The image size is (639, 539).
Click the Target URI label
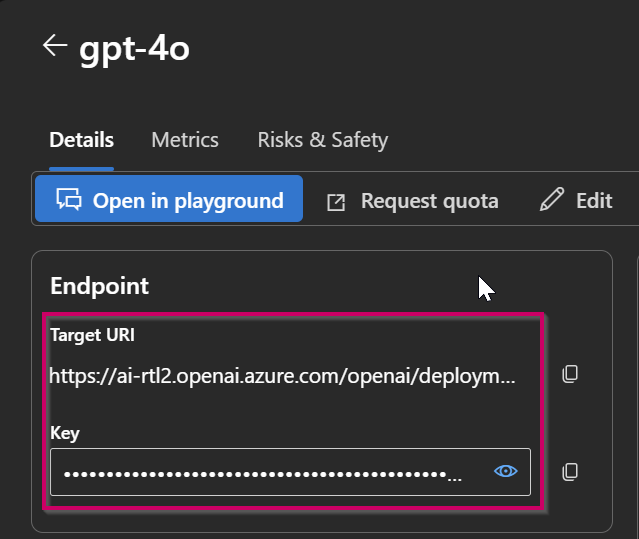(92, 335)
